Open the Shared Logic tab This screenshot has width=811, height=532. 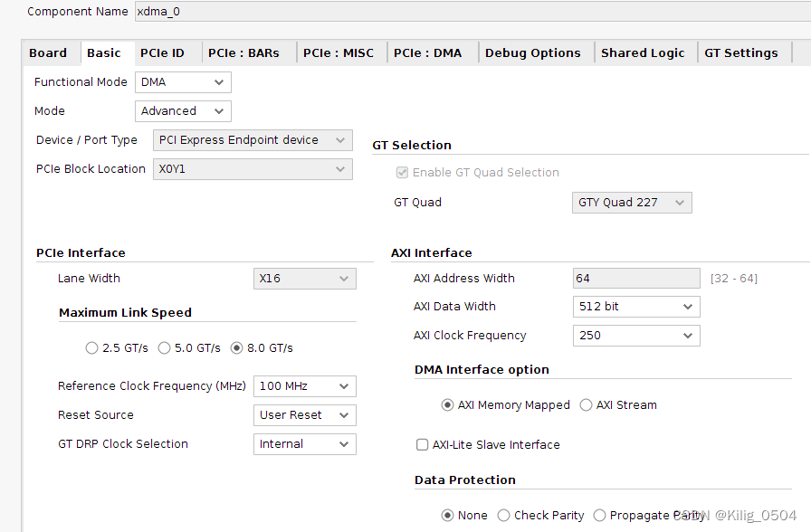[644, 52]
